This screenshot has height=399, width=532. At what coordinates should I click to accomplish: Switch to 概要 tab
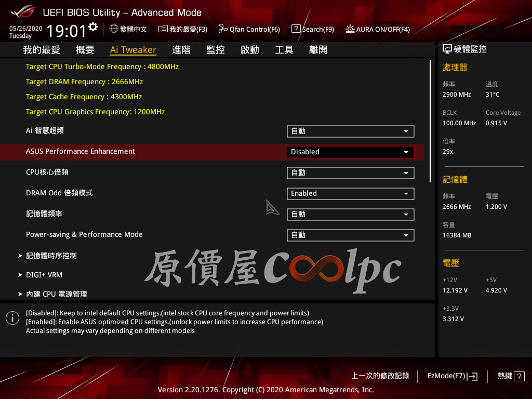[x=85, y=50]
